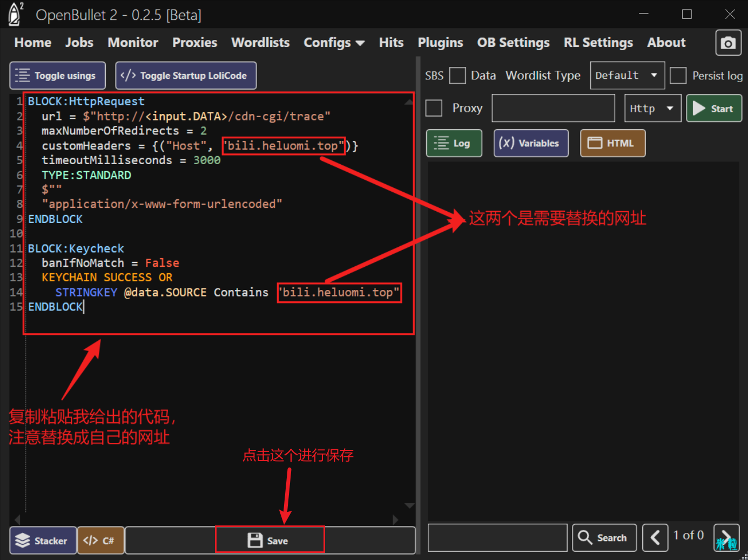
Task: Click the Search magnifier button
Action: 604,538
